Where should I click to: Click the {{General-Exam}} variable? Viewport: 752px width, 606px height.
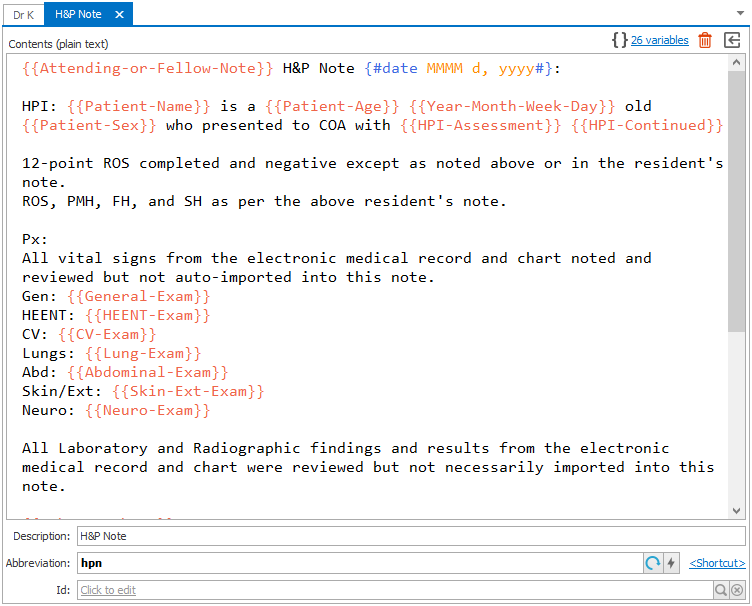tap(139, 296)
